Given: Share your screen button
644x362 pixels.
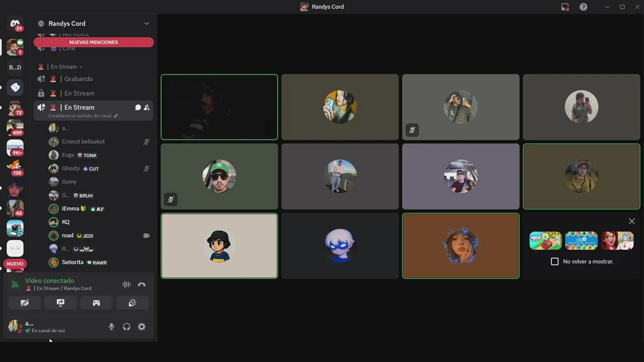Looking at the screenshot, I should pyautogui.click(x=60, y=303).
